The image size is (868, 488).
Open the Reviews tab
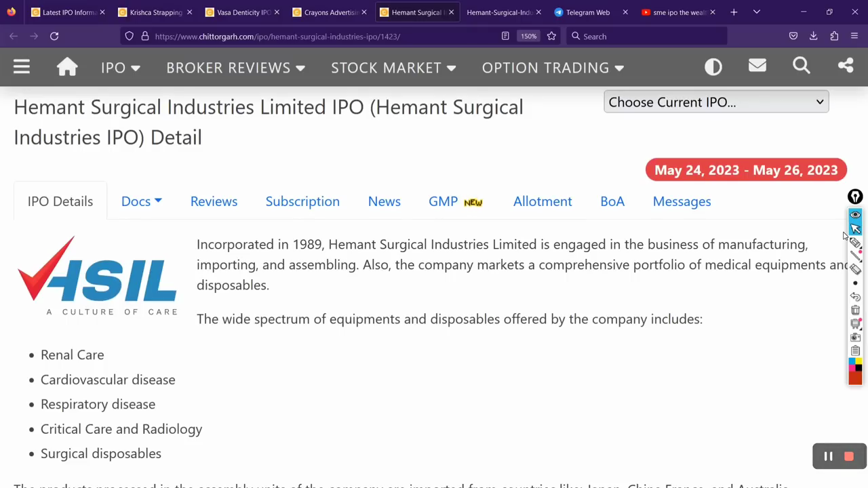click(x=214, y=201)
